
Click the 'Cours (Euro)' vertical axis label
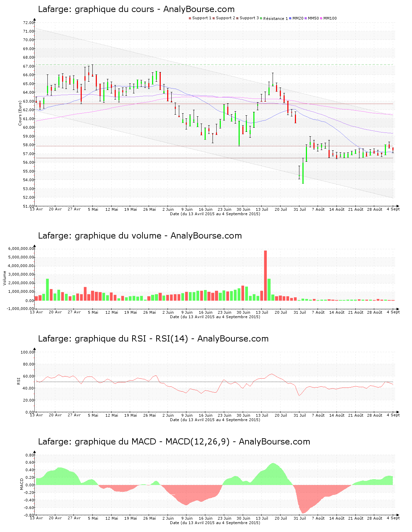pyautogui.click(x=20, y=113)
